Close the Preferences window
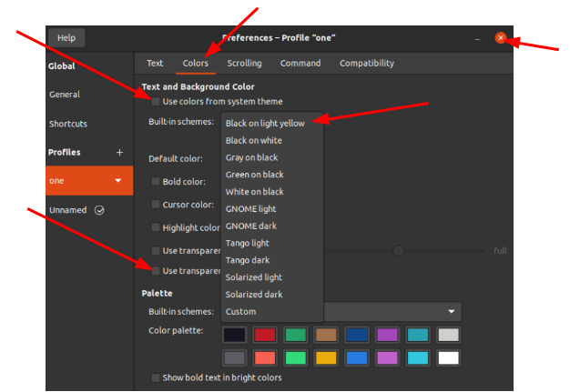This screenshot has height=392, width=570. pyautogui.click(x=500, y=38)
